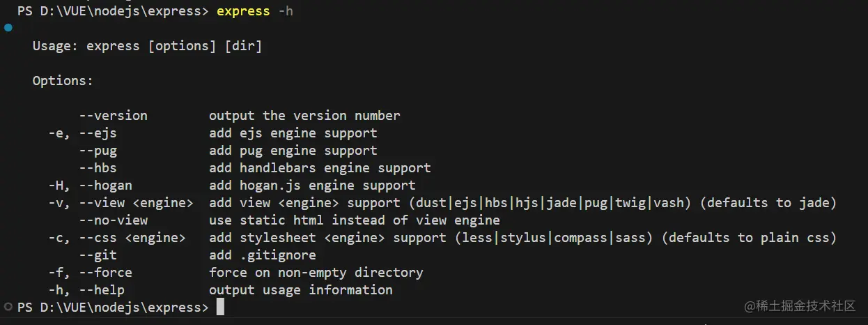868x325 pixels.
Task: Click the terminal cursor block
Action: click(220, 308)
